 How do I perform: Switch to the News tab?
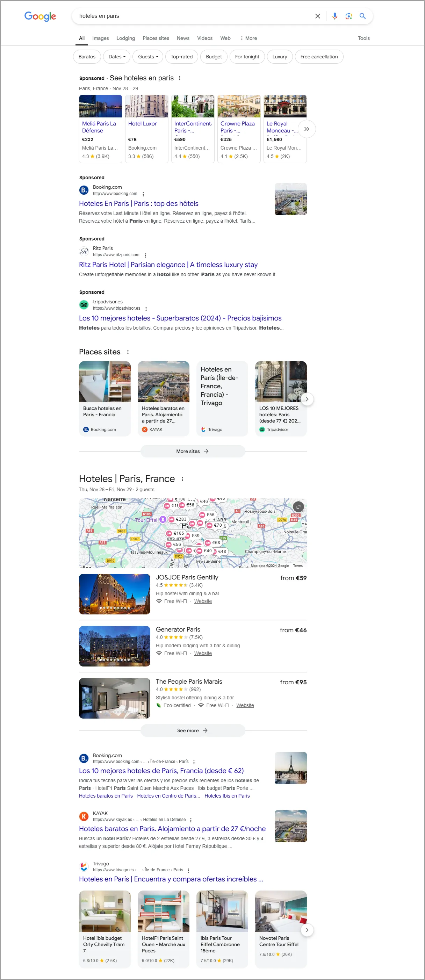point(183,38)
